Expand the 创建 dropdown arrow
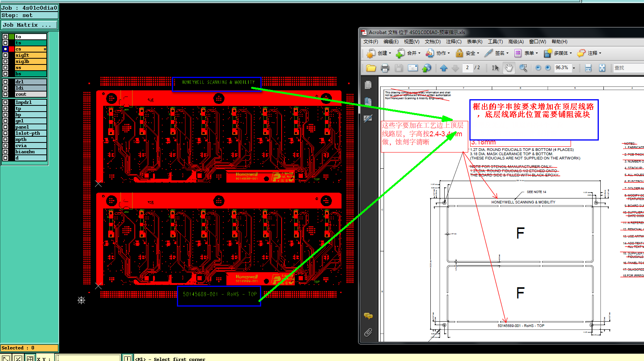The width and height of the screenshot is (644, 361). [390, 53]
